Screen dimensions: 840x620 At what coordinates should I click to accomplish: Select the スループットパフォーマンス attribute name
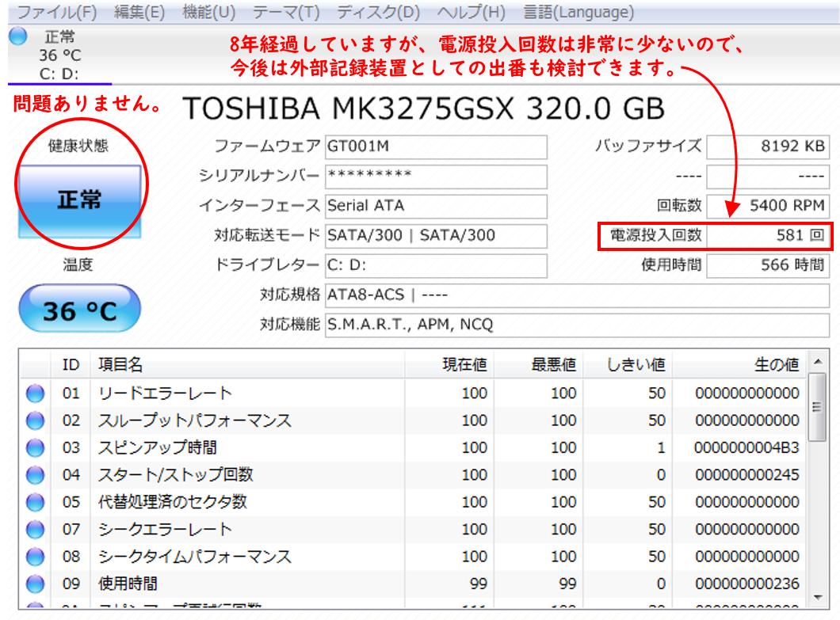coord(195,420)
